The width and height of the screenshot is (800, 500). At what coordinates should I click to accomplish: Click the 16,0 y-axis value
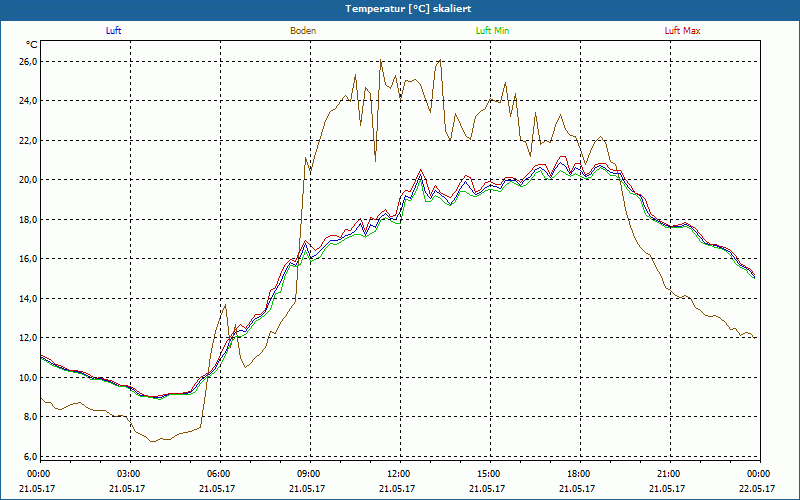(28, 259)
